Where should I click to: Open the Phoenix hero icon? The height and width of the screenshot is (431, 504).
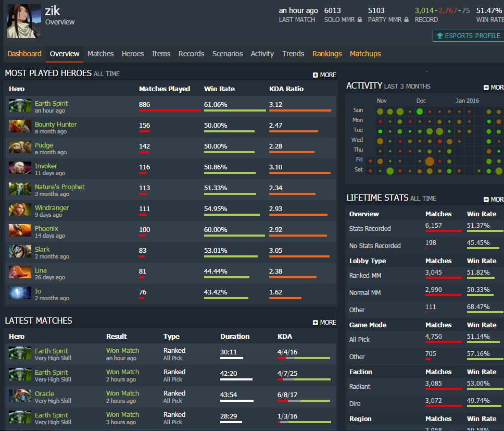tap(20, 231)
